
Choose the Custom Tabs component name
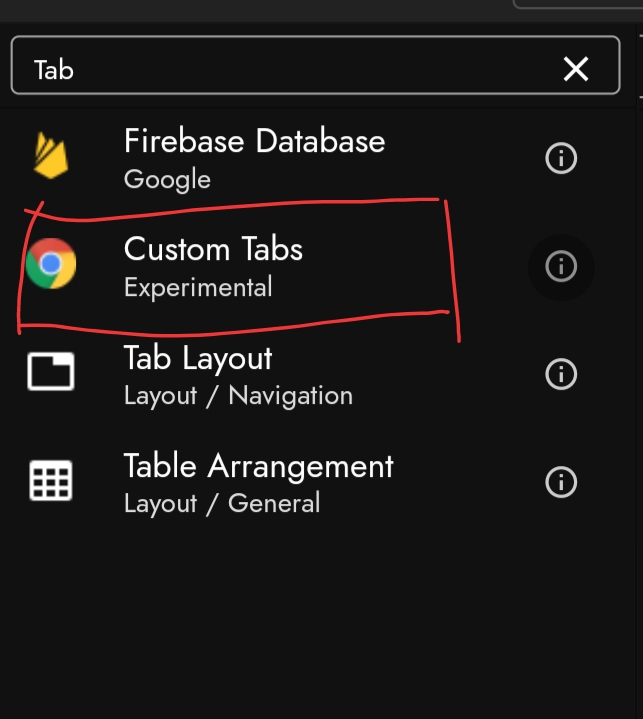213,249
